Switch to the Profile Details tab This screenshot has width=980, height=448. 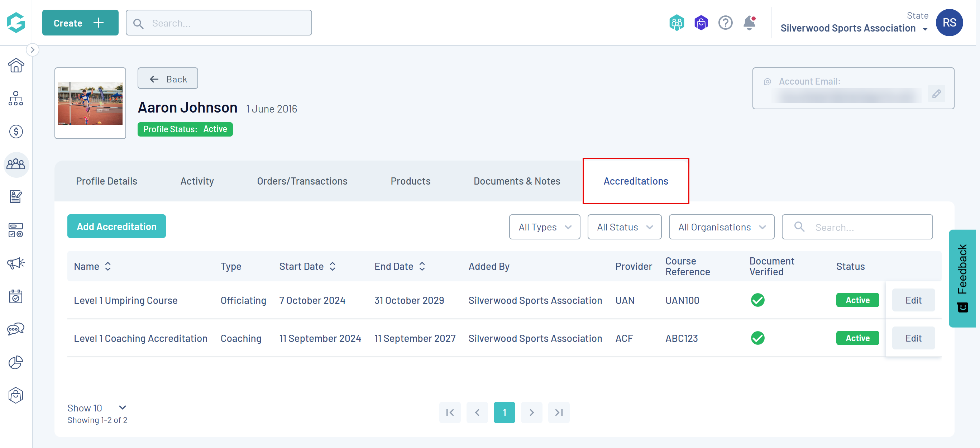pos(106,181)
